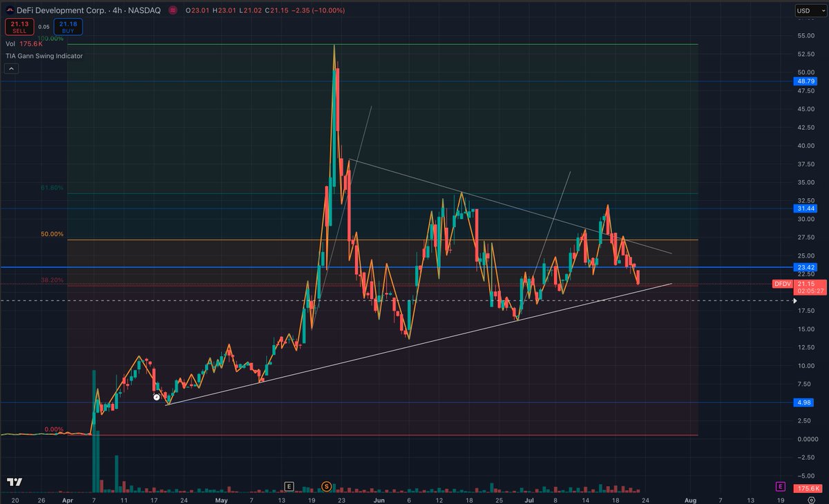
Task: Select the Vol 175.6K legend entry
Action: click(25, 44)
